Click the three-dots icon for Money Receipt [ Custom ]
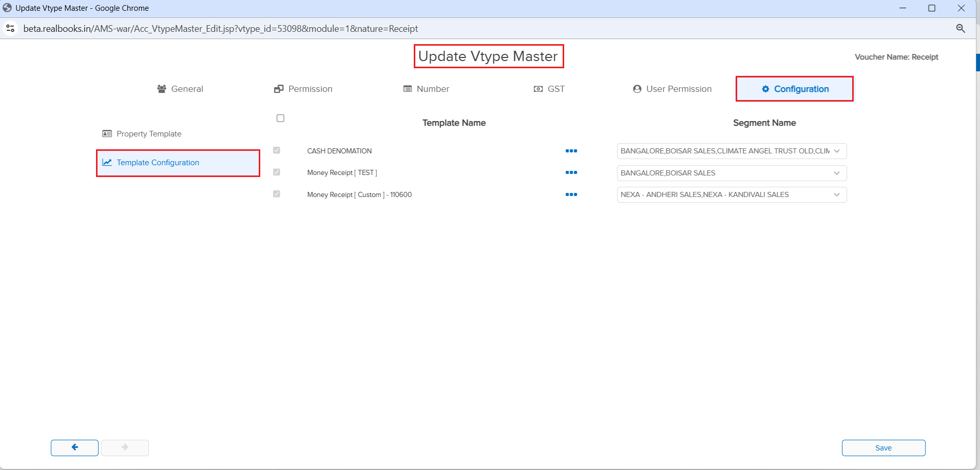Image resolution: width=980 pixels, height=470 pixels. 571,194
